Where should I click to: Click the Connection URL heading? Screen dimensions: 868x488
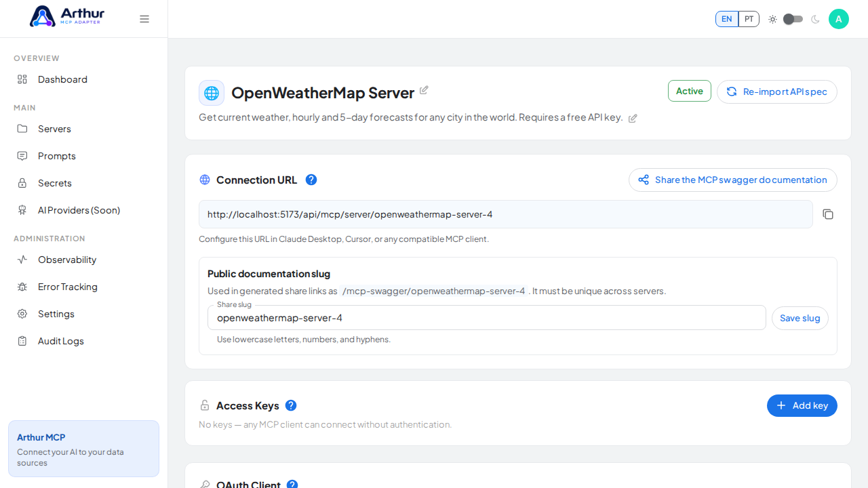click(256, 180)
